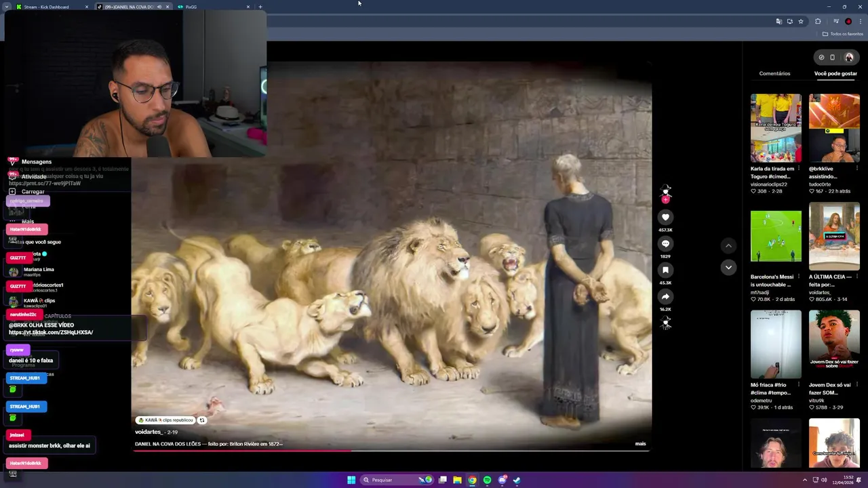Image resolution: width=868 pixels, height=488 pixels.
Task: Switch to the Você pode gostar tab
Action: [x=835, y=73]
